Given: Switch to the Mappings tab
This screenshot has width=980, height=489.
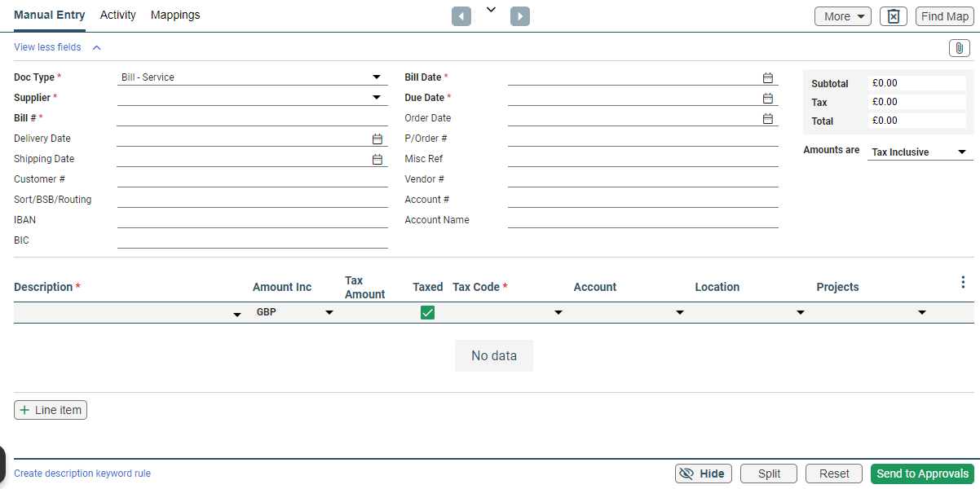Looking at the screenshot, I should pos(174,15).
